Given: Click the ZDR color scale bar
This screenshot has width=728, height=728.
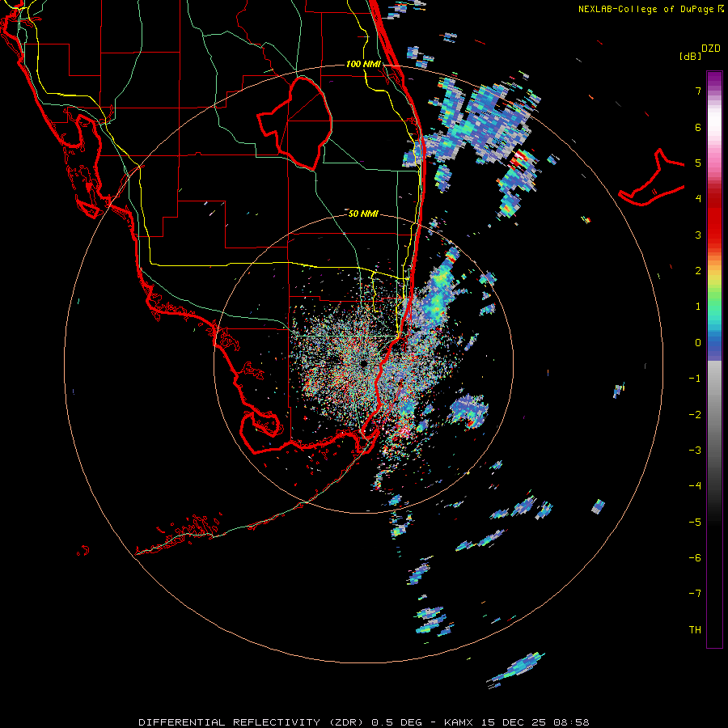Looking at the screenshot, I should point(714,359).
